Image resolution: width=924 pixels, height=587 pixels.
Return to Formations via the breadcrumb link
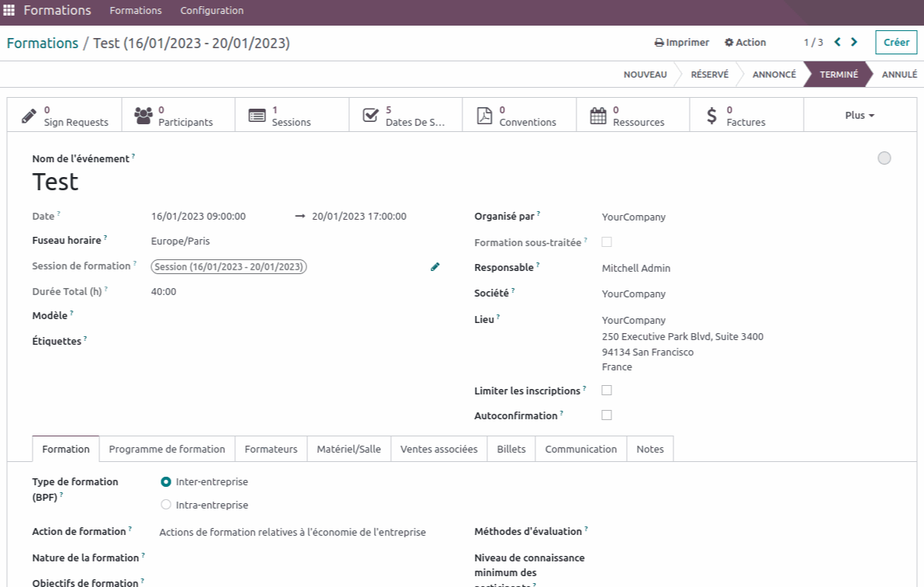42,43
